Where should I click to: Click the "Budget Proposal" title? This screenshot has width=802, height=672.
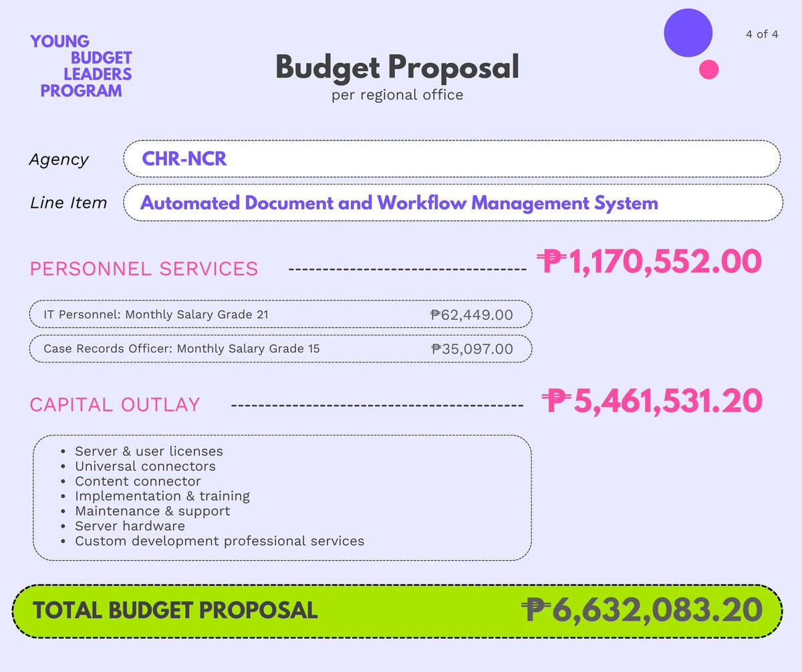[397, 67]
